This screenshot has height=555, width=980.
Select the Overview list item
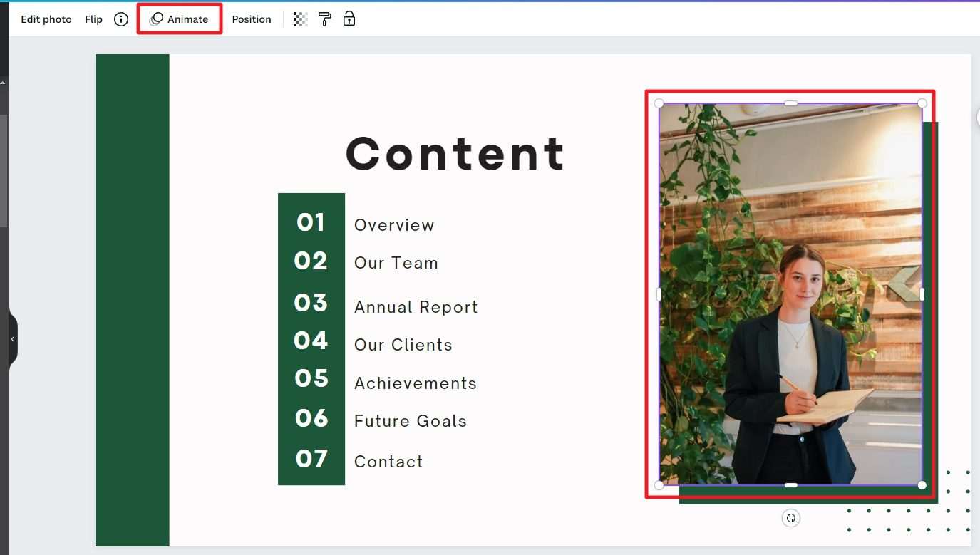tap(394, 225)
